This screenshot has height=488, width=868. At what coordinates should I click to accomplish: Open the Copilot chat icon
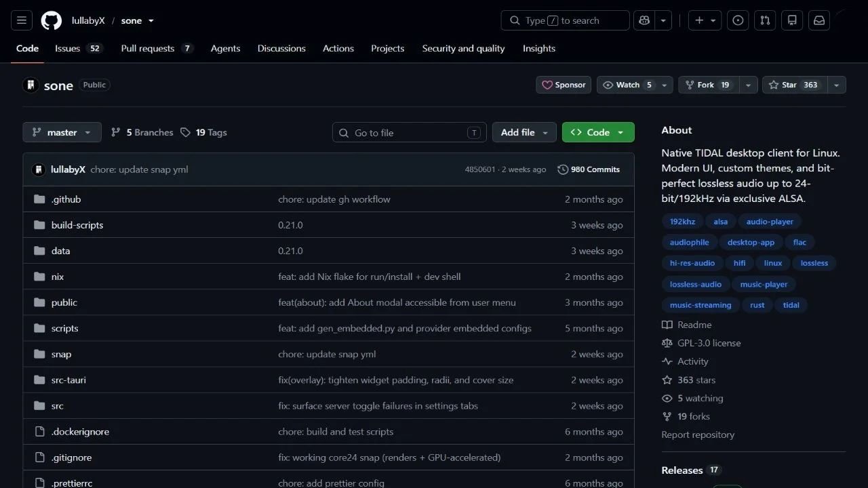pyautogui.click(x=644, y=20)
